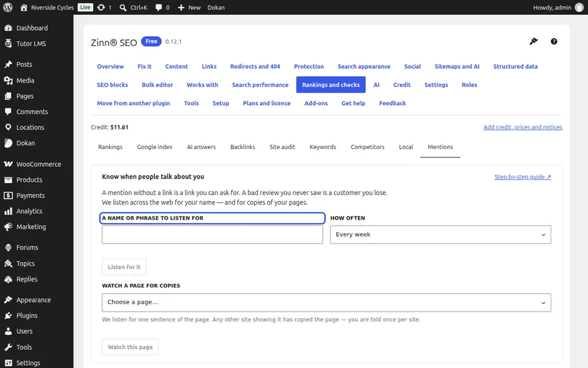This screenshot has height=368, width=588.
Task: Click the WooCommerce sidebar icon
Action: pos(8,164)
